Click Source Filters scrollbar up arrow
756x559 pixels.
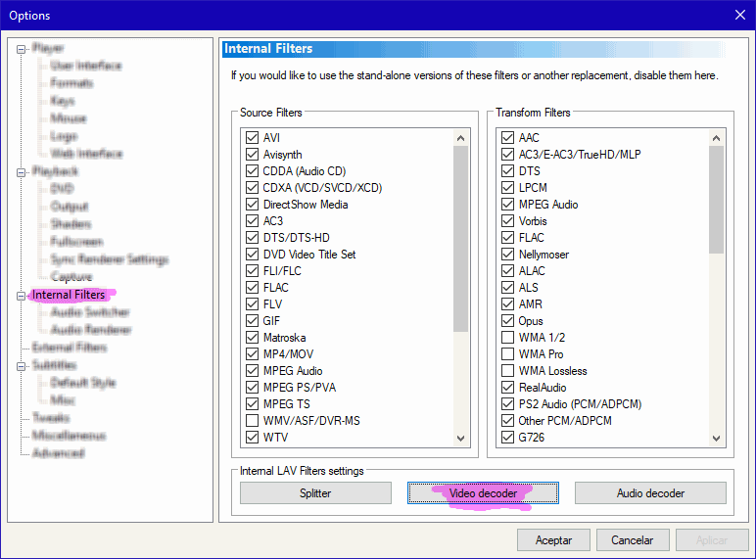tap(461, 138)
